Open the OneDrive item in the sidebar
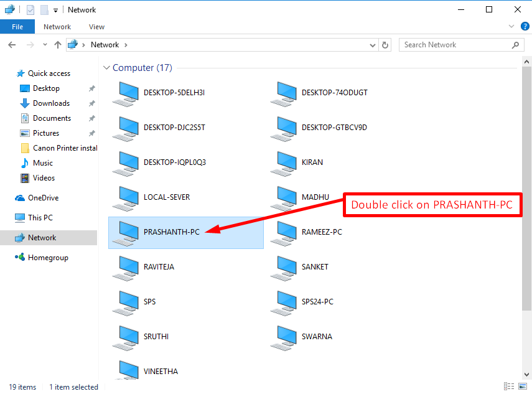The width and height of the screenshot is (532, 394). click(x=45, y=197)
